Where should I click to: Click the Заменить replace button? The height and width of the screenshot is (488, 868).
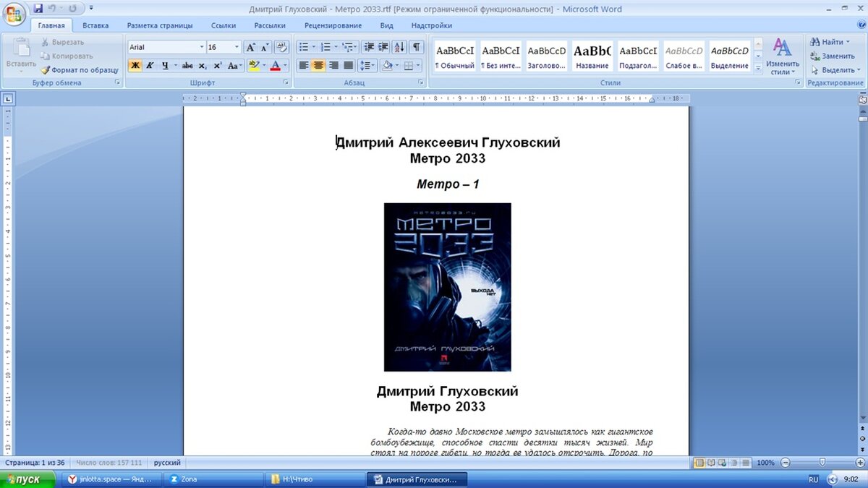(x=833, y=56)
